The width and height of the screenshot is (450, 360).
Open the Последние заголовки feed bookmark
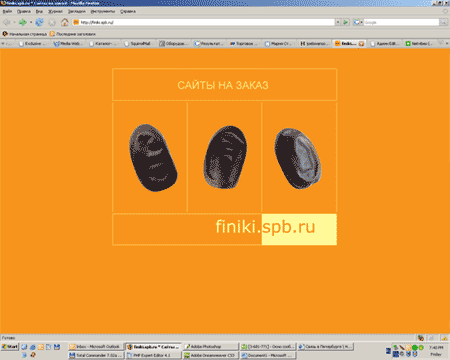point(73,34)
